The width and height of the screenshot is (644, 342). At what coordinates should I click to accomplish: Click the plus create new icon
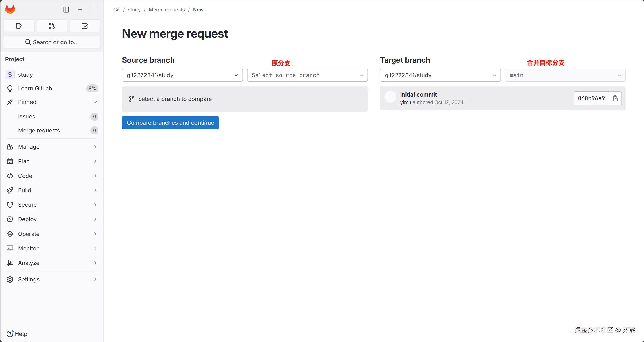click(80, 10)
